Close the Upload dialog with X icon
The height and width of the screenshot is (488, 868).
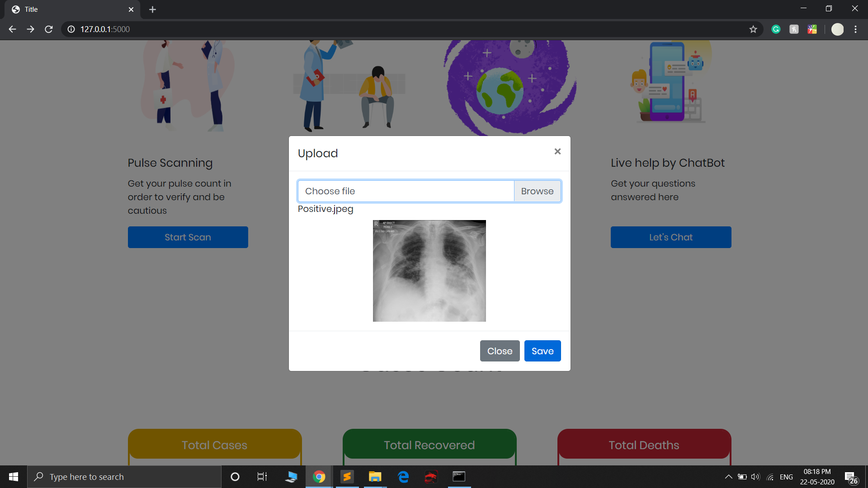point(557,152)
